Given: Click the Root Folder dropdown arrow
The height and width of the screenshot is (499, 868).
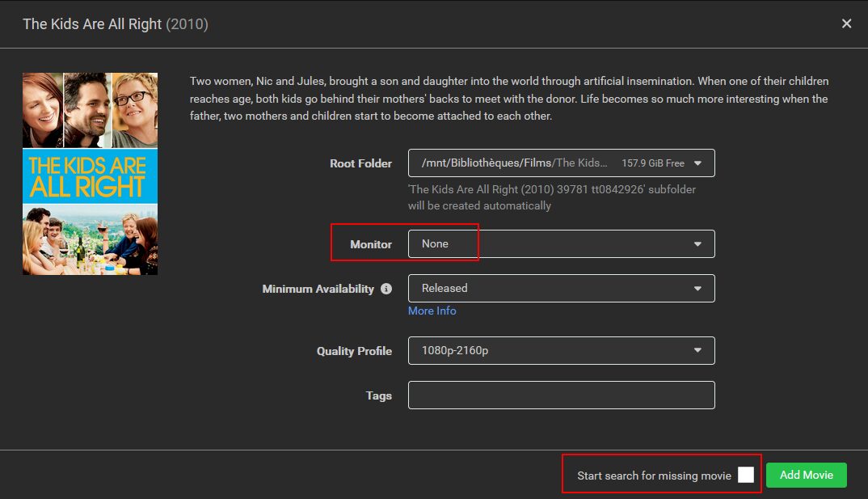Looking at the screenshot, I should tap(698, 163).
